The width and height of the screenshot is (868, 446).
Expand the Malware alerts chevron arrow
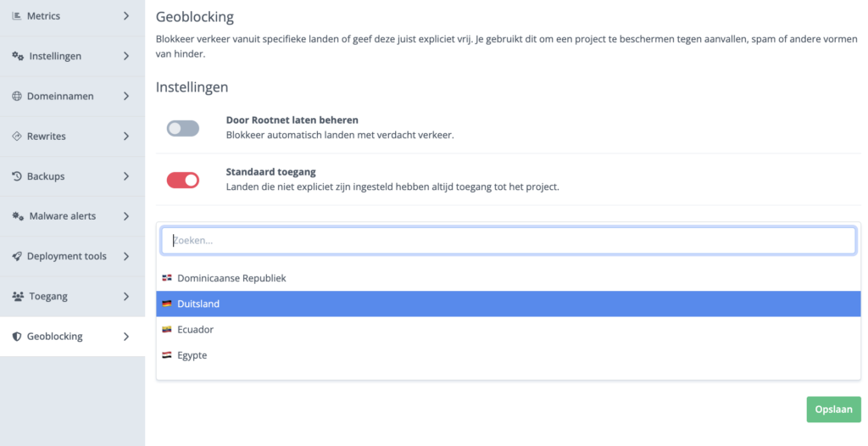(126, 216)
